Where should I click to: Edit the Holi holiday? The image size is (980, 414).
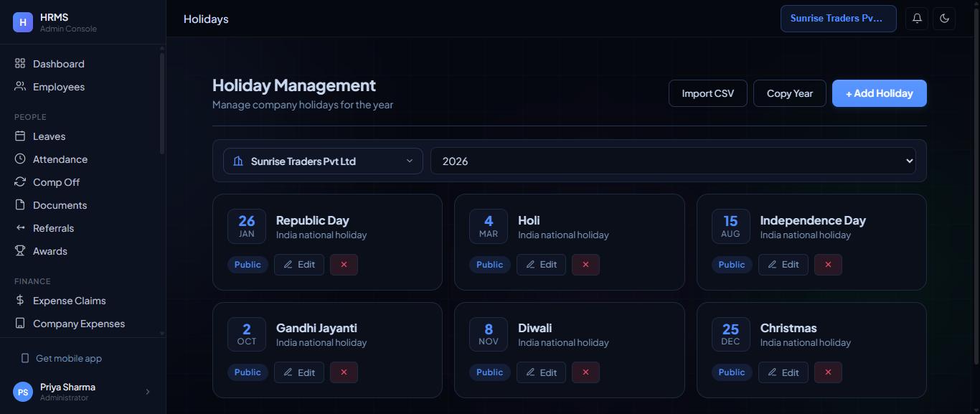pyautogui.click(x=541, y=265)
